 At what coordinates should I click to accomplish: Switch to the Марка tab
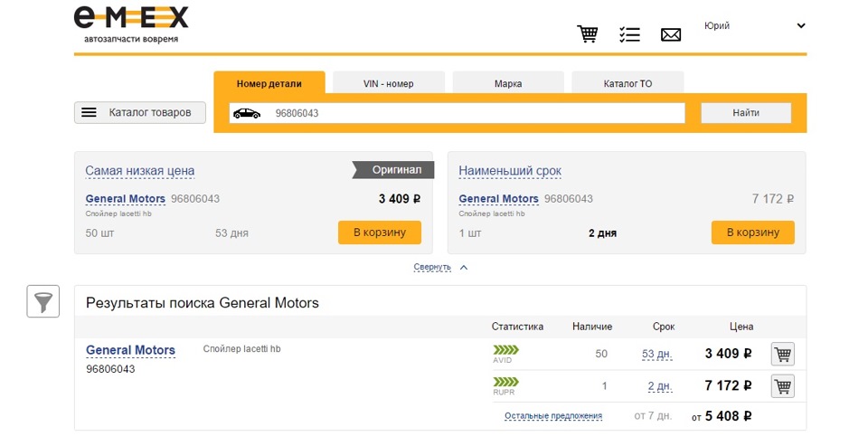pos(507,83)
